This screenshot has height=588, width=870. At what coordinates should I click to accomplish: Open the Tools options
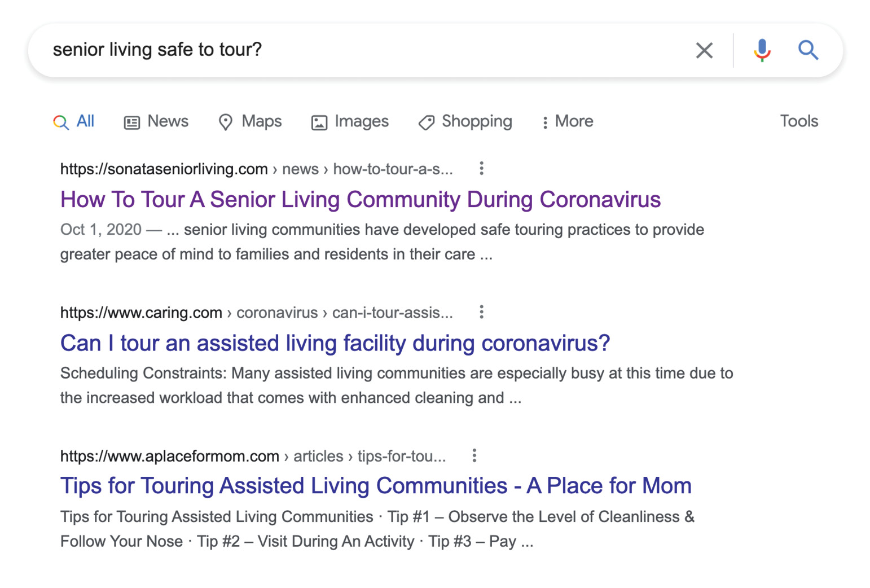799,121
